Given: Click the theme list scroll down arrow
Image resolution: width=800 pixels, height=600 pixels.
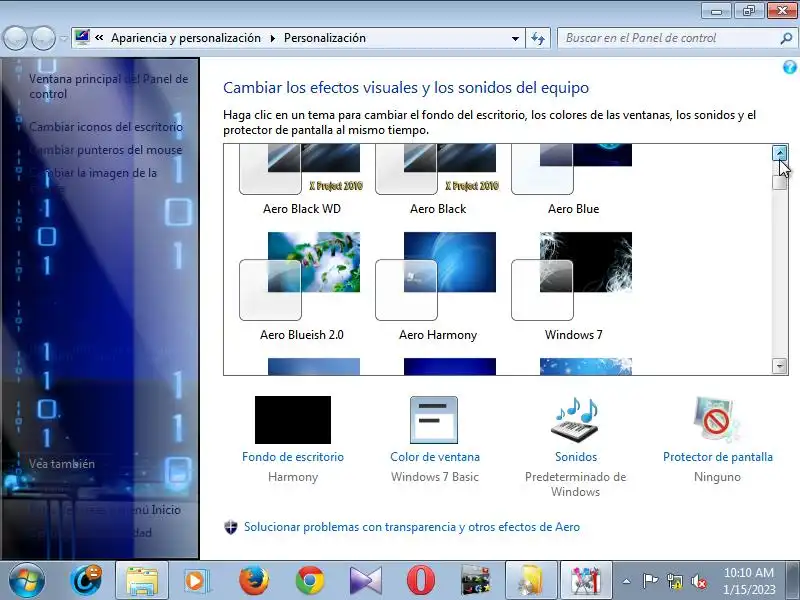Looking at the screenshot, I should pyautogui.click(x=780, y=366).
